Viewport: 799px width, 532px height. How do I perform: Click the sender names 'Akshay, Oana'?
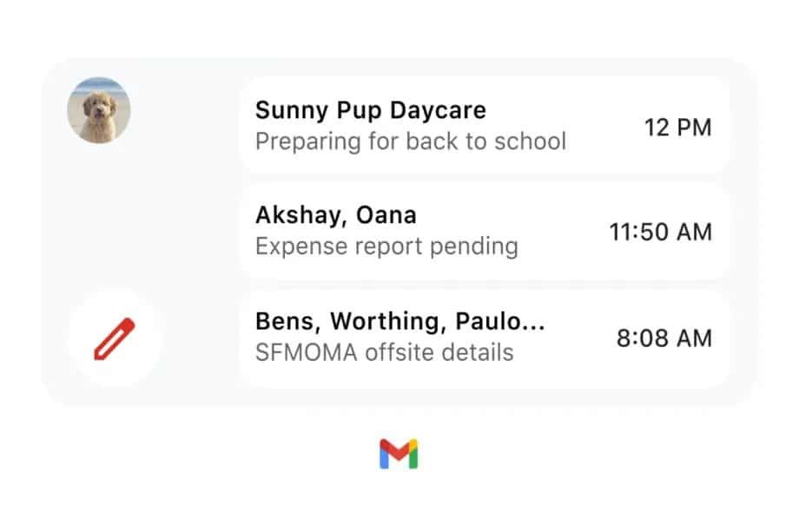click(335, 214)
